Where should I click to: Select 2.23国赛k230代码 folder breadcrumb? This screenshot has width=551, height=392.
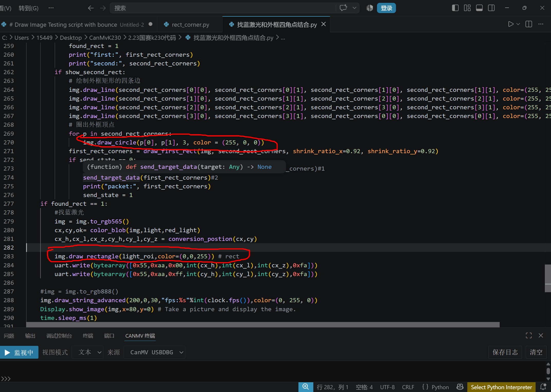(152, 38)
